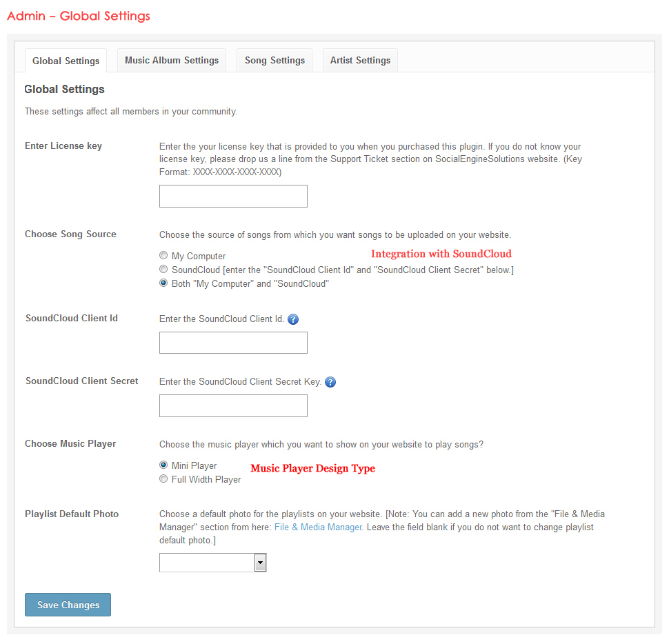Select the Mini Player radio button
The height and width of the screenshot is (644, 669).
coord(163,465)
